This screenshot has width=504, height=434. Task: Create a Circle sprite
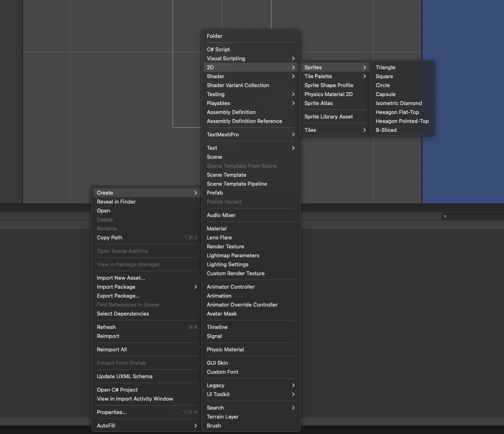tap(403, 85)
